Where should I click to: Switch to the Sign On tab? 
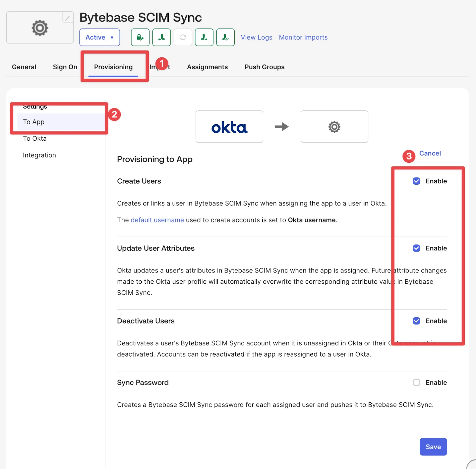[x=65, y=67]
